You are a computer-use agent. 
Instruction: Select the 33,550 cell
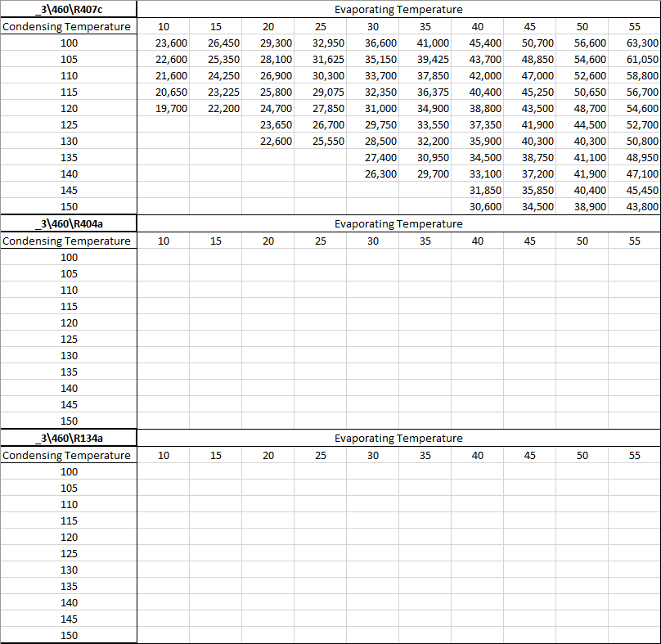point(425,125)
